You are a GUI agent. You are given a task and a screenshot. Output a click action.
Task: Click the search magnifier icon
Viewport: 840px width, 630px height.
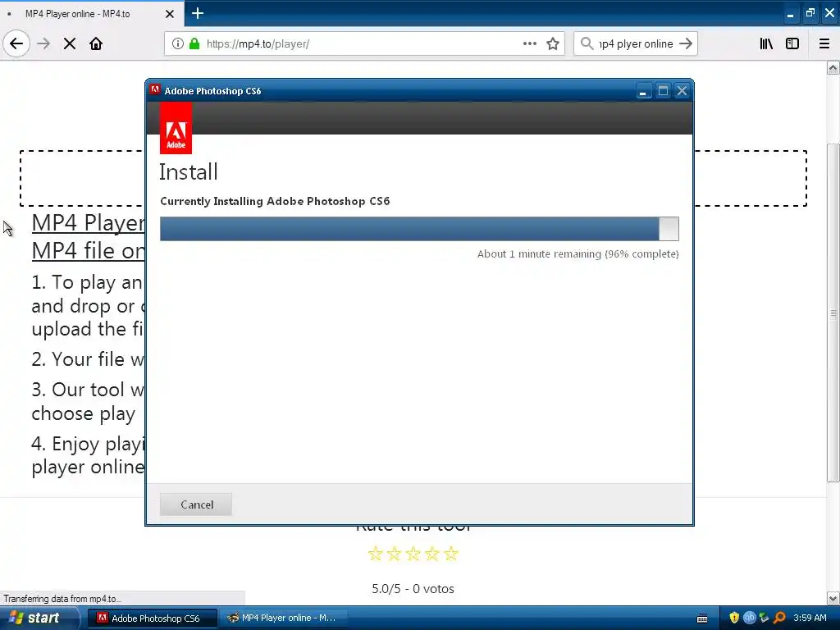587,43
